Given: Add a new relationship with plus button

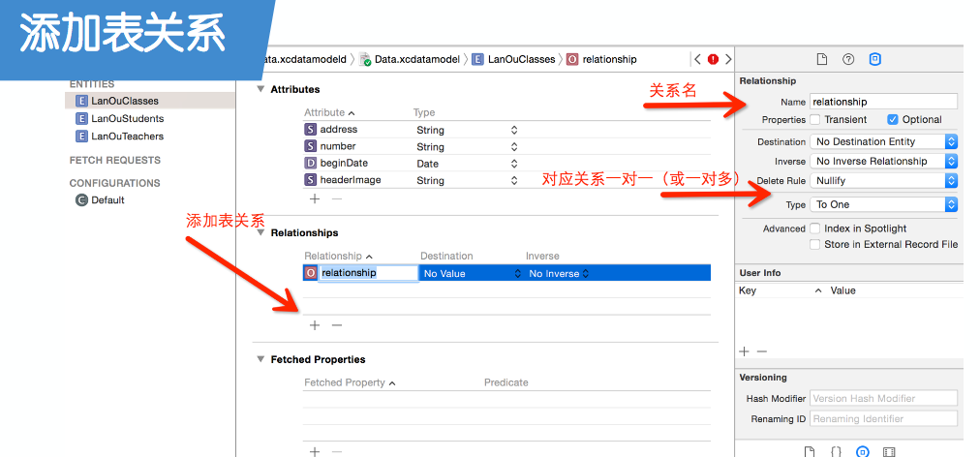Looking at the screenshot, I should 315,325.
